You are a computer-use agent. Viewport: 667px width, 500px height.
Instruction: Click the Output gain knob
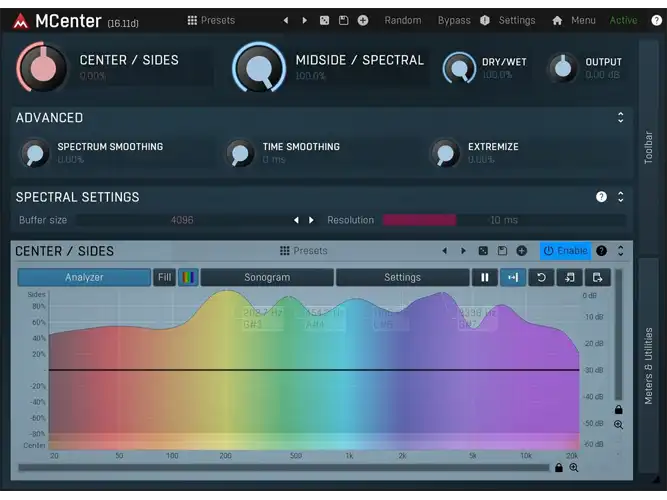click(x=563, y=68)
